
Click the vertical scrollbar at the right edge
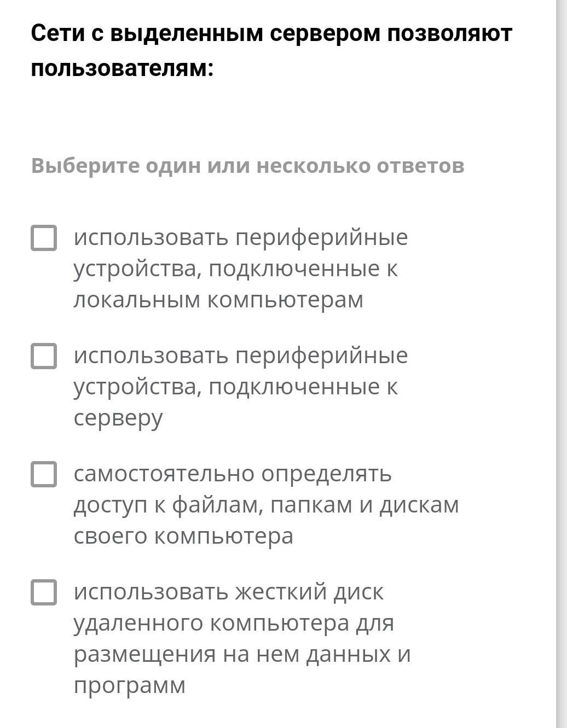coord(561,364)
